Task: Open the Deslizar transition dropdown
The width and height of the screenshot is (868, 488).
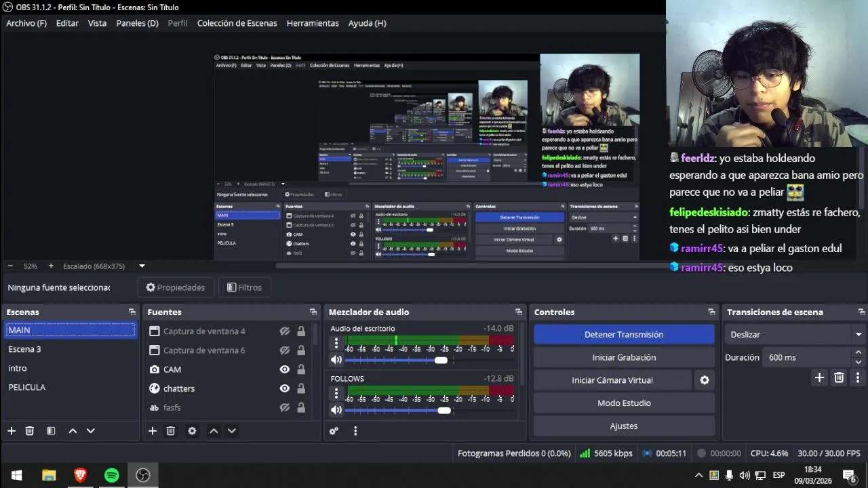Action: 795,335
